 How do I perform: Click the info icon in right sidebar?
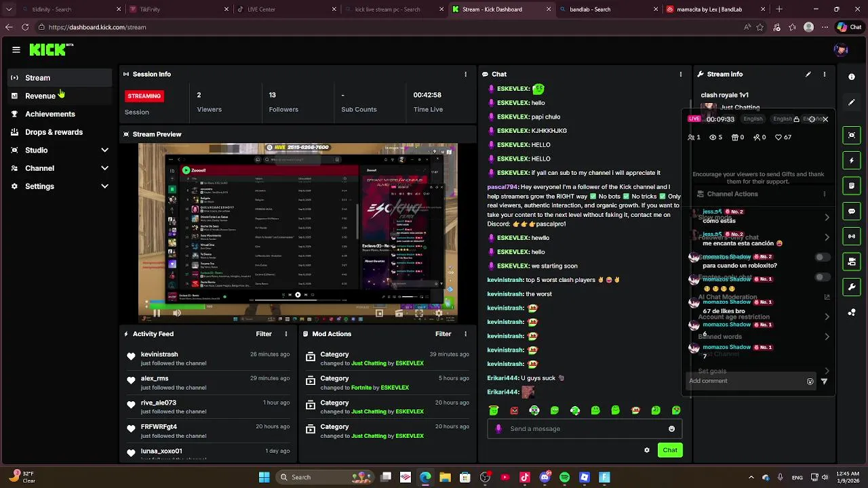tap(852, 77)
